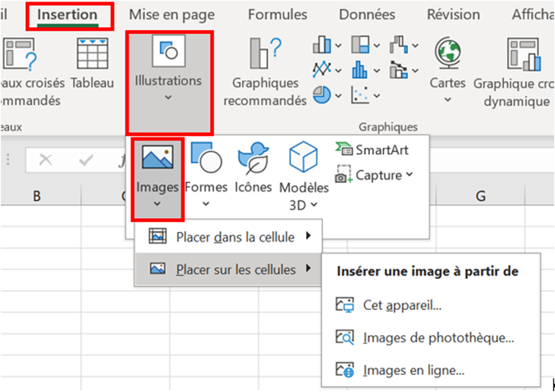
Task: Click the Modèles 3D cube icon
Action: (x=304, y=157)
